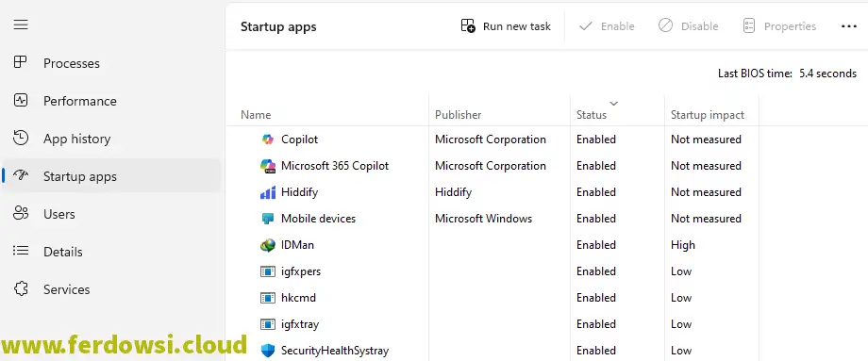
Task: Click the igfxtray app icon
Action: 267,324
